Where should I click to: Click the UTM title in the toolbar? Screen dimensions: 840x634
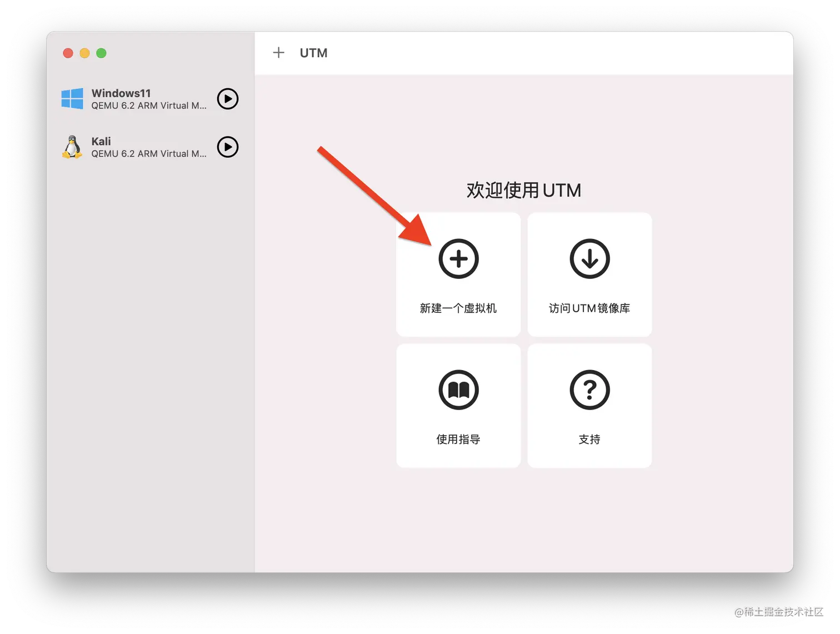[314, 53]
